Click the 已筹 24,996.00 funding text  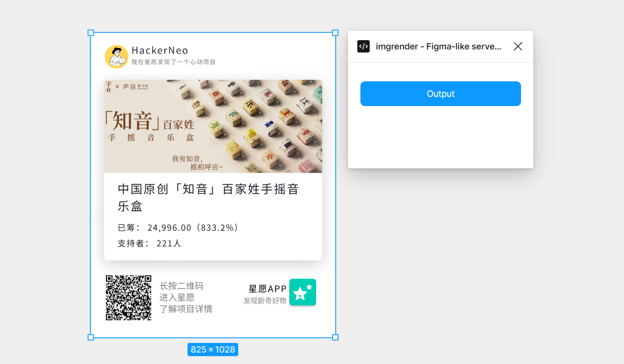tap(178, 228)
